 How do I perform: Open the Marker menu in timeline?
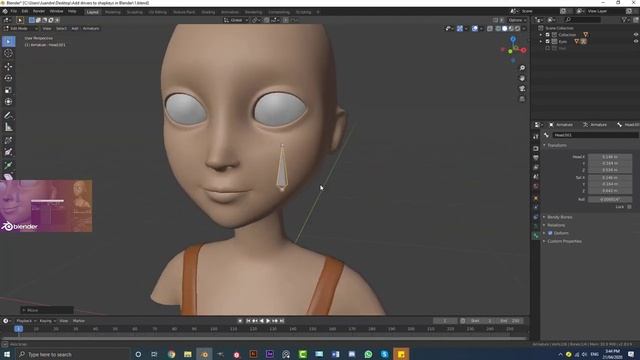[x=79, y=321]
